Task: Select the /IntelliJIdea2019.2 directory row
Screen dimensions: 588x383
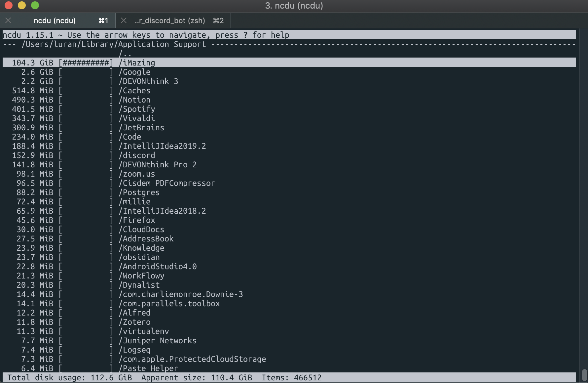Action: click(x=289, y=146)
